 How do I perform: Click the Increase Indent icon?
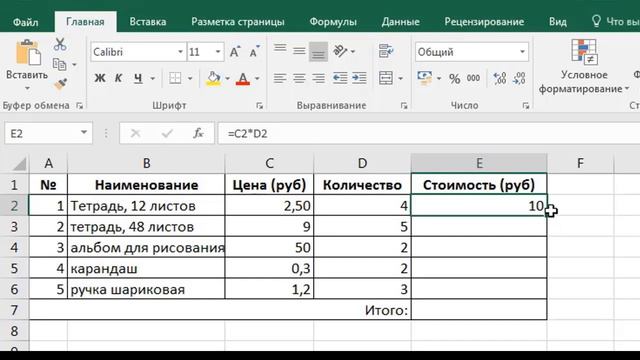coord(359,78)
